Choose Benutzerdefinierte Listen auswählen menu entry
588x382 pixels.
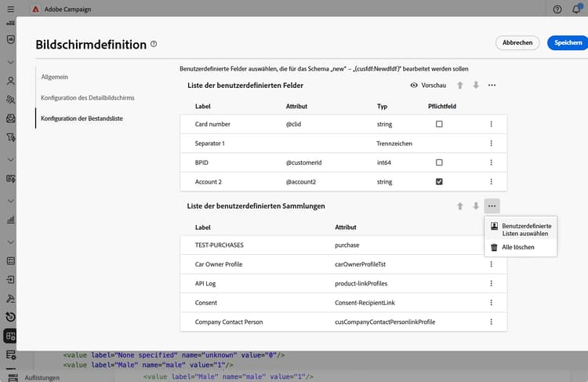coord(521,230)
